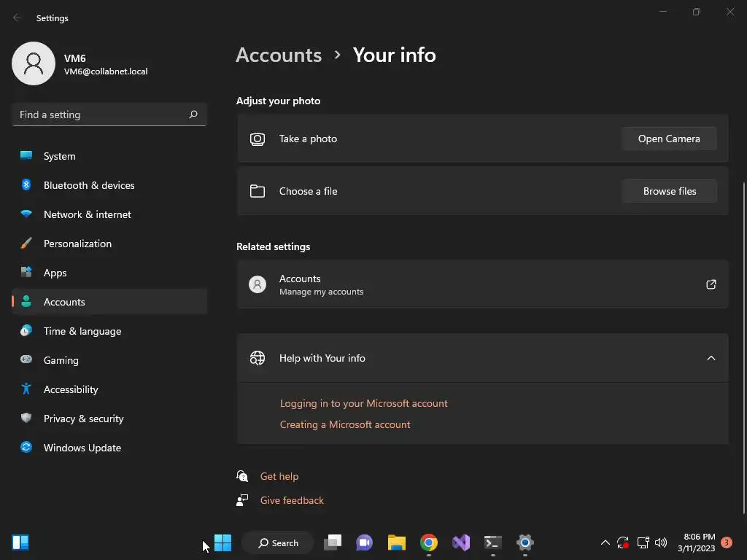
Task: Click the Windows Start button
Action: click(222, 542)
